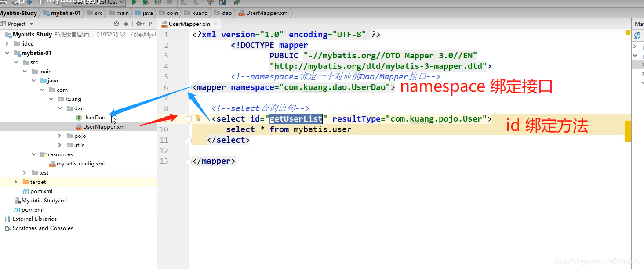Viewport: 644px width, 269px height.
Task: Expand first collapsed node in Maven panel
Action: pos(635,46)
